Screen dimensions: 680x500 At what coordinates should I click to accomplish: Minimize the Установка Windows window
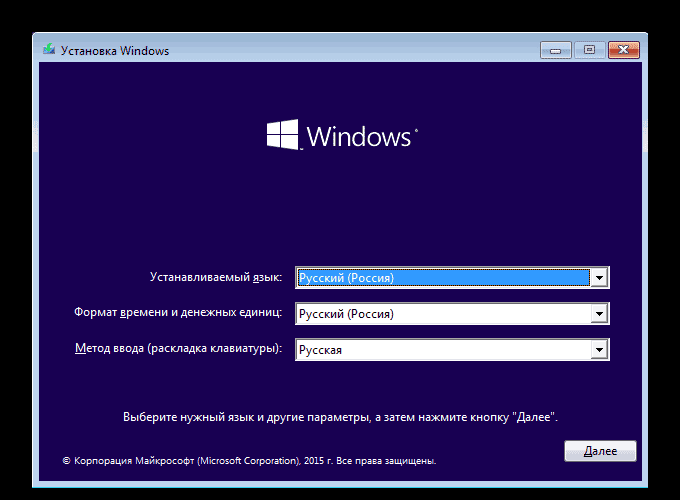click(x=556, y=50)
